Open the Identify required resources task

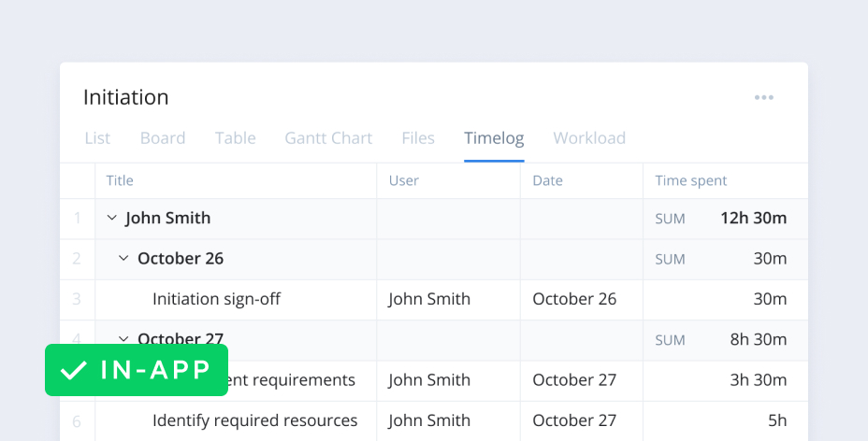coord(254,420)
